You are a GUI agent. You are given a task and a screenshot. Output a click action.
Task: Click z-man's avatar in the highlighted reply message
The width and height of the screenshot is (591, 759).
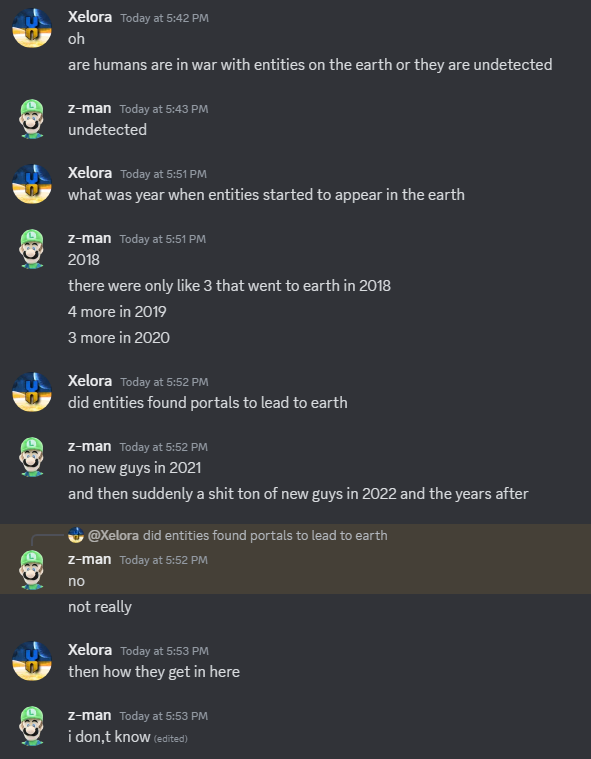32,570
